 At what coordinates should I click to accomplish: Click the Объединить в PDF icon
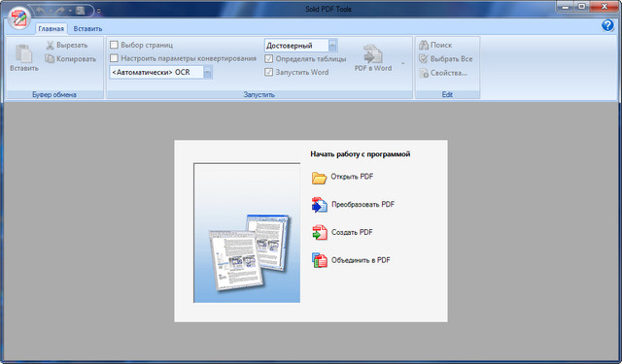pos(320,260)
